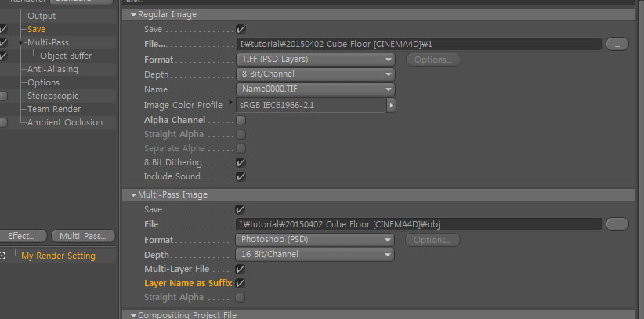Image resolution: width=644 pixels, height=319 pixels.
Task: Browse for the Multi-Pass Image file path
Action: [x=617, y=224]
